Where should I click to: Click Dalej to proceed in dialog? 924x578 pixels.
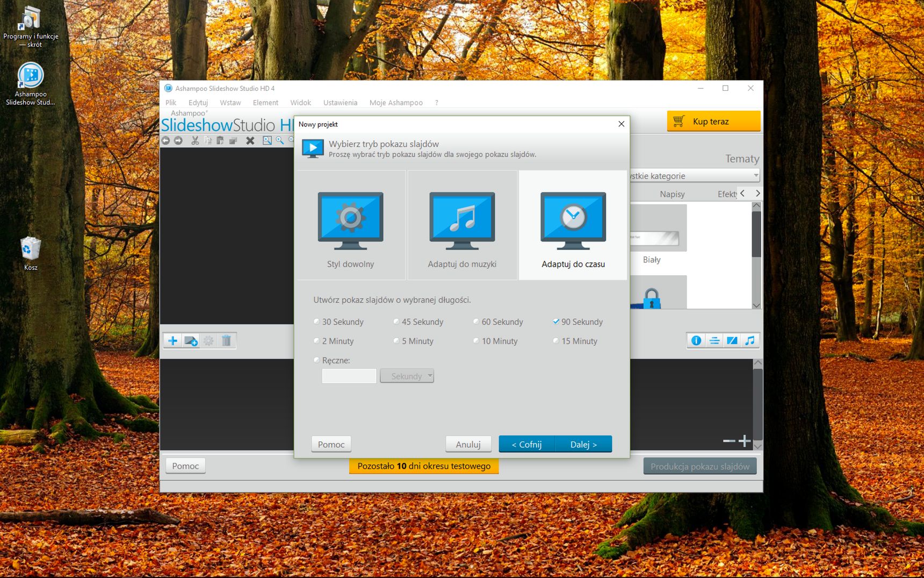coord(583,444)
